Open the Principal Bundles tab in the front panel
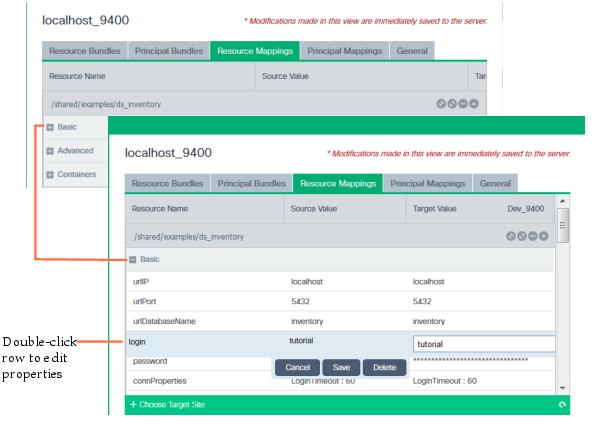601x438 pixels. point(252,184)
